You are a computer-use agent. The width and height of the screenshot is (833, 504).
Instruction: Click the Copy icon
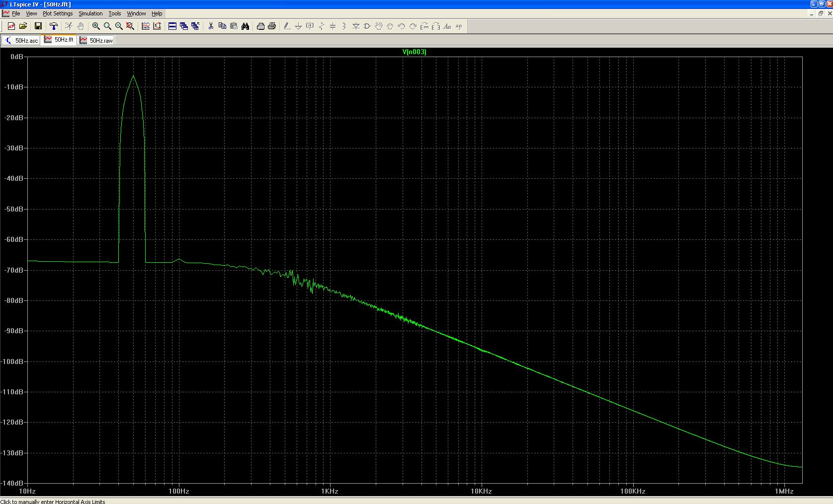[222, 26]
